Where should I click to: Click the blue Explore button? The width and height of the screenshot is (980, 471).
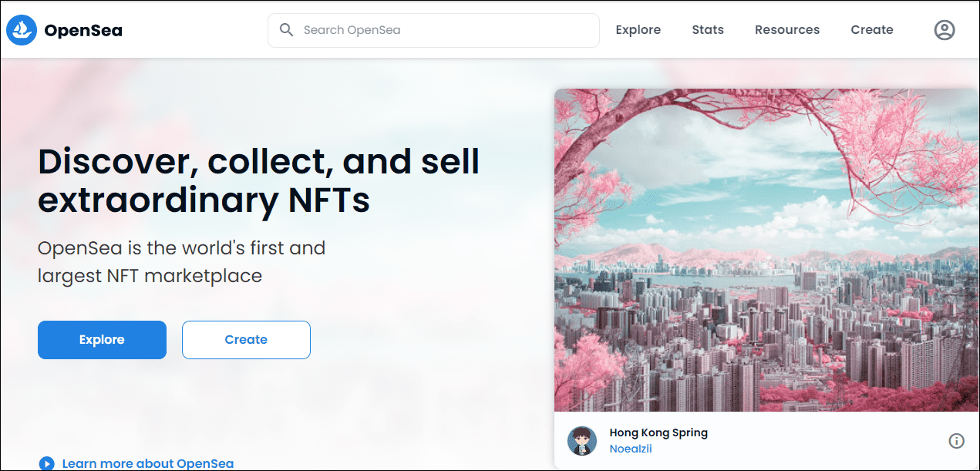(102, 340)
